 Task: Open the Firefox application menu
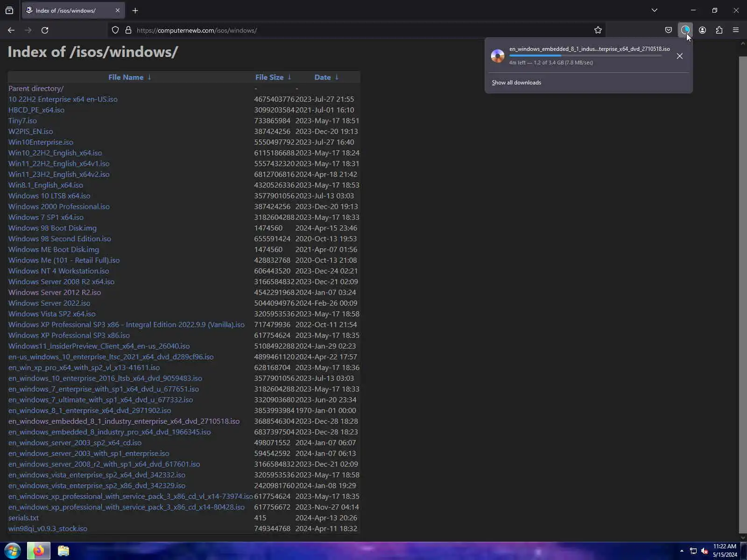(736, 30)
